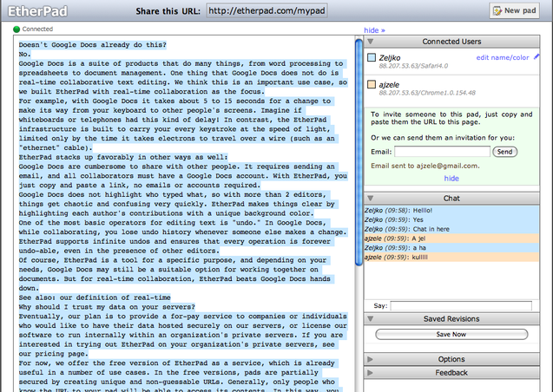Click line 'Why should I trust my data'
553x392 pixels.
click(x=107, y=307)
